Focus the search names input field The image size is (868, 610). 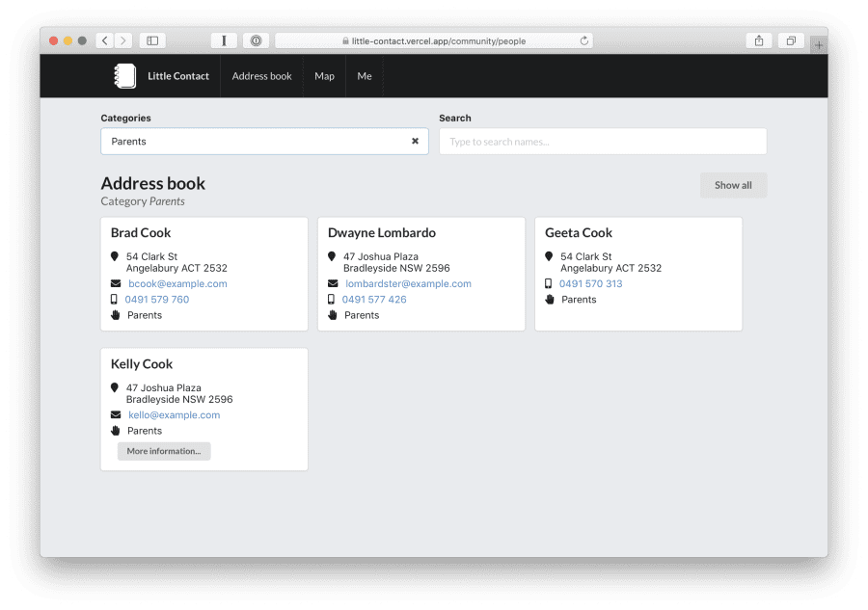pyautogui.click(x=603, y=141)
